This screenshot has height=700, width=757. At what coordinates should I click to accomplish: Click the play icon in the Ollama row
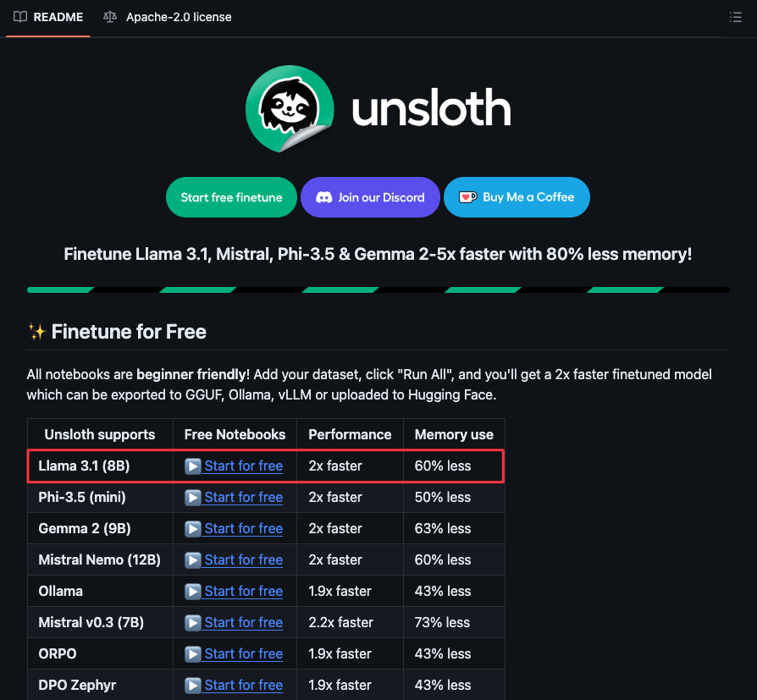point(192,592)
